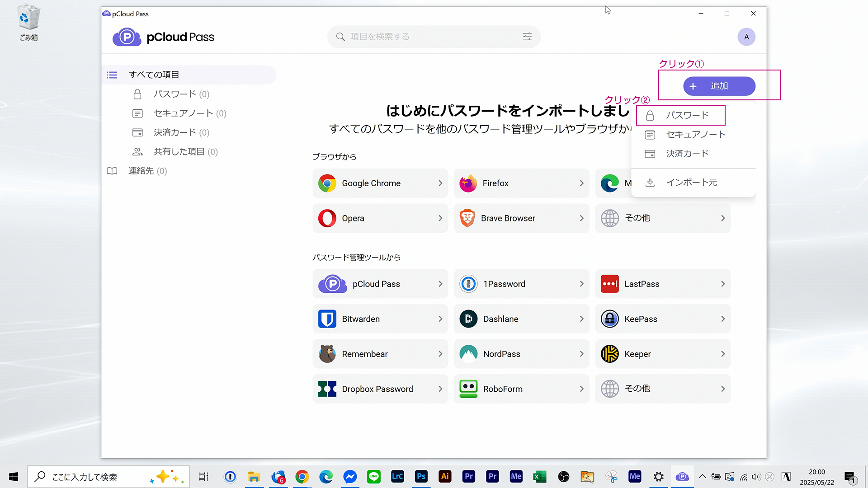This screenshot has height=488, width=868.
Task: Click the Bitwarden shield icon
Action: (x=327, y=319)
